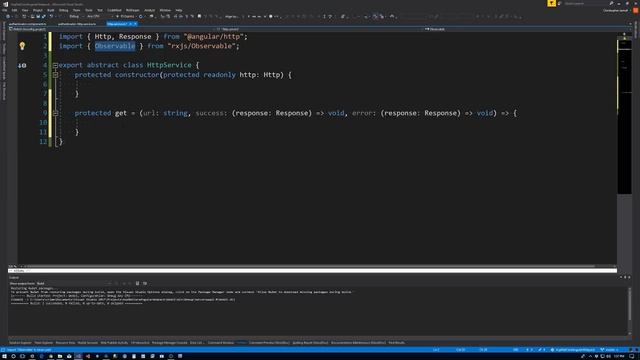Viewport: 640px width, 360px height.
Task: Collapse the constructor code block
Action: 55,75
